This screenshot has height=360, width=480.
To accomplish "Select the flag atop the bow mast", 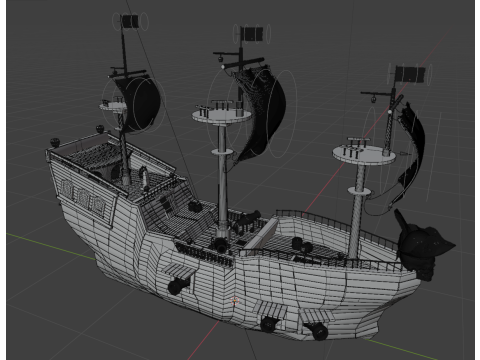I will (410, 74).
